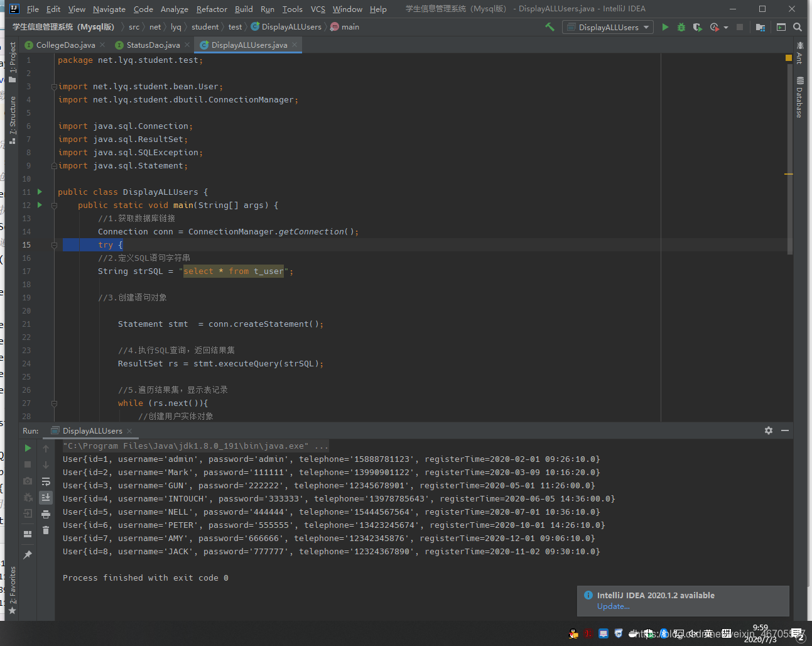Image resolution: width=812 pixels, height=646 pixels.
Task: Open the Database tool window
Action: 799,97
